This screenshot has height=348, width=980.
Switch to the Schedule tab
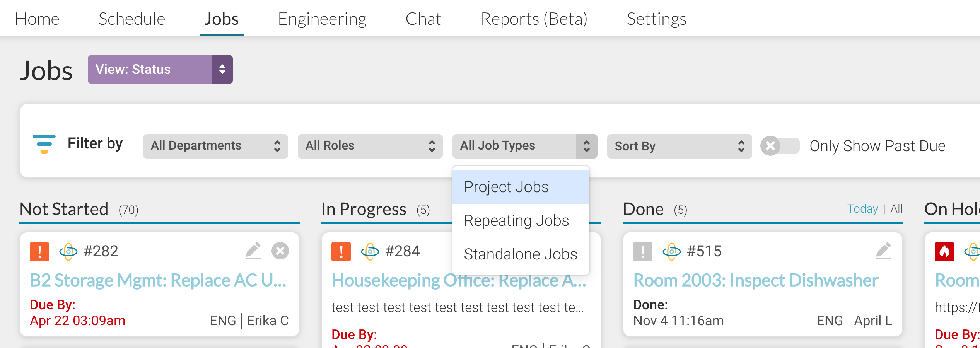tap(131, 19)
